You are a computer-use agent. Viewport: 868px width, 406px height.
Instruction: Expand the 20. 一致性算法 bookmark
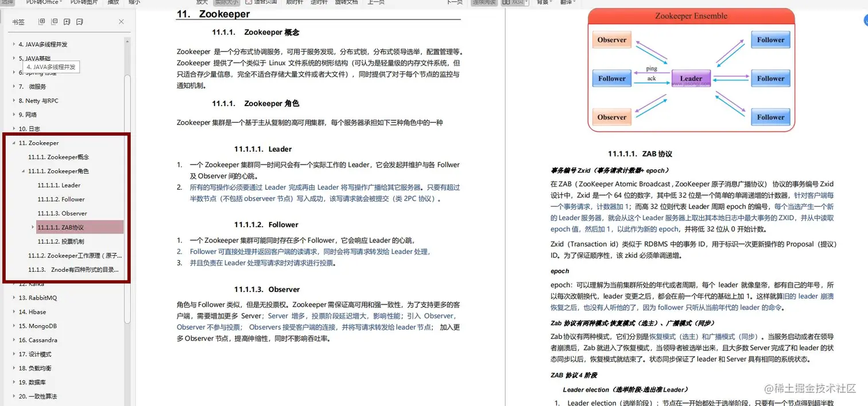[14, 396]
